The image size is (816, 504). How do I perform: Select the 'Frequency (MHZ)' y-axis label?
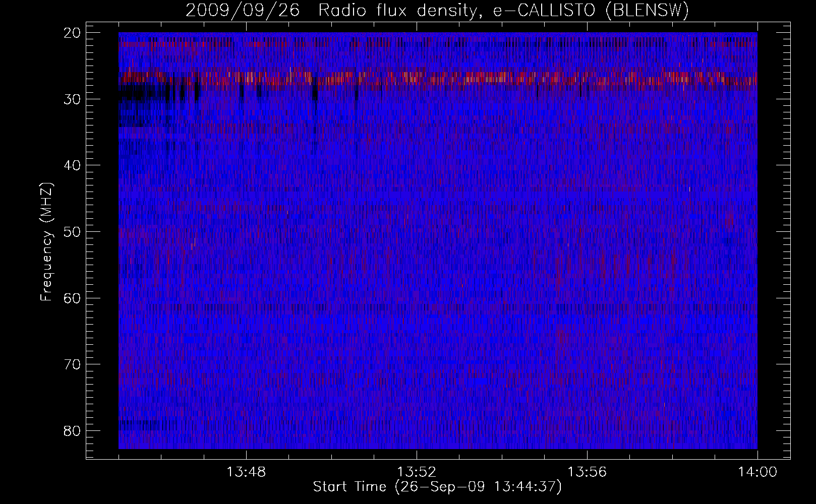coord(46,241)
